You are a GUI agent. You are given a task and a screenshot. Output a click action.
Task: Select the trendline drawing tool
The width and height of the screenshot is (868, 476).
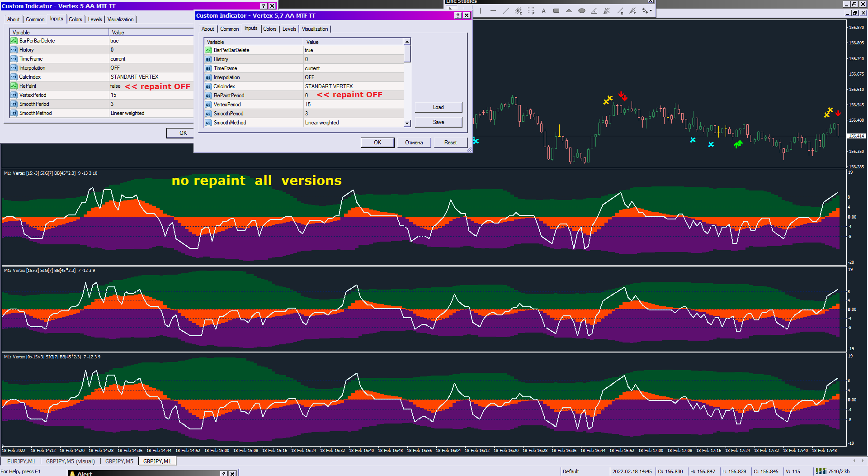point(505,11)
